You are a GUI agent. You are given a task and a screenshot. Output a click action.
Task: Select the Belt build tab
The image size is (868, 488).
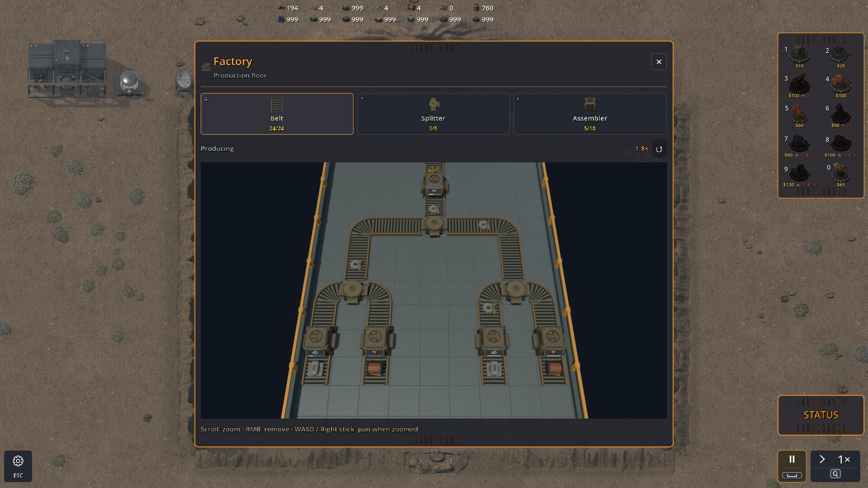pos(277,114)
